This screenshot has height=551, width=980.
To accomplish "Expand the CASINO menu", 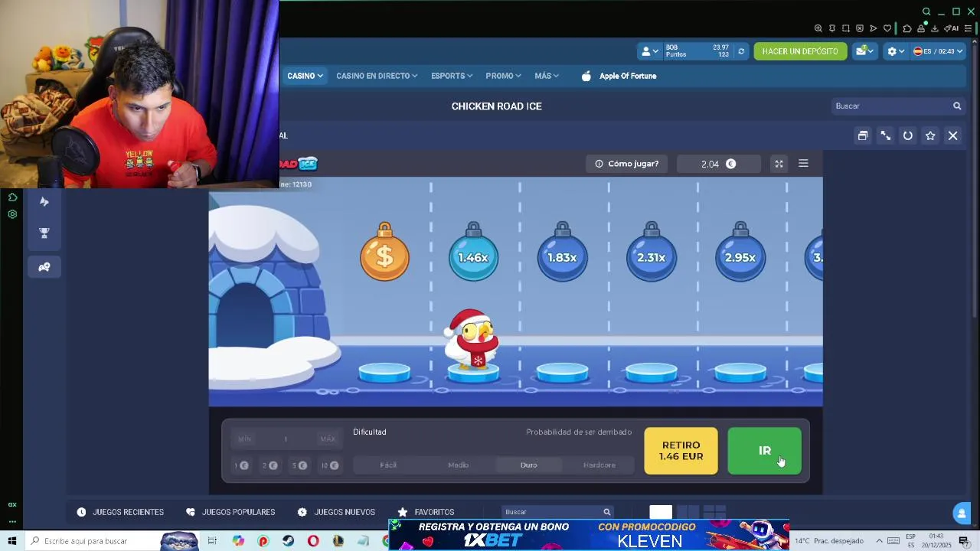I will (305, 76).
